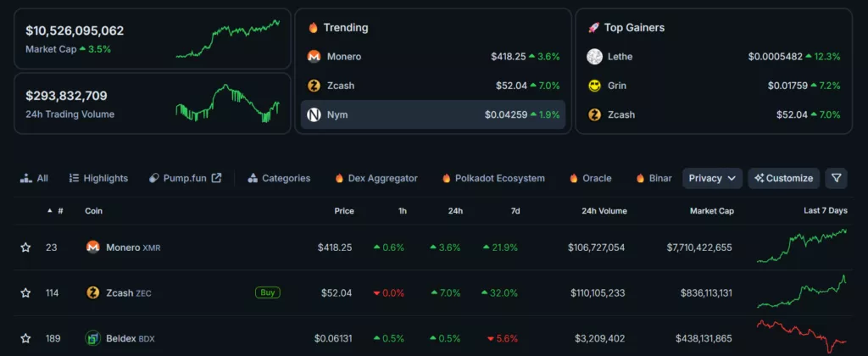
Task: Click the Monero XMR icon in table
Action: tap(93, 248)
